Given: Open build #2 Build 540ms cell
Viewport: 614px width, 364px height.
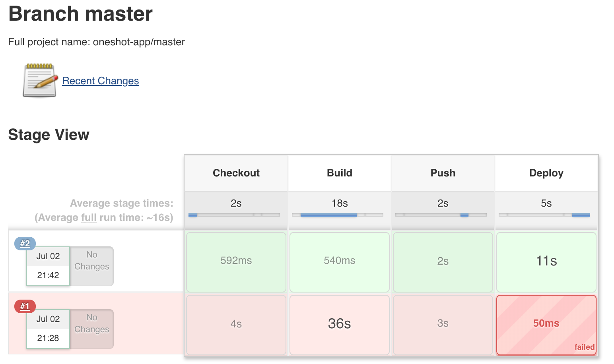Looking at the screenshot, I should coord(340,262).
